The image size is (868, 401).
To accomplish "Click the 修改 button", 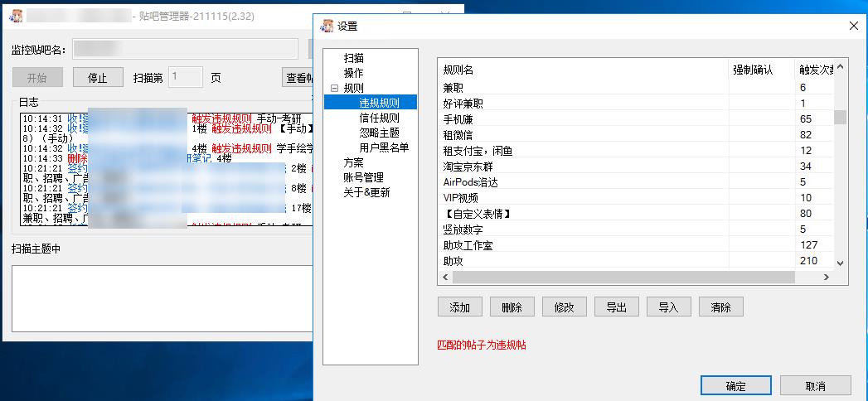I will pos(564,307).
